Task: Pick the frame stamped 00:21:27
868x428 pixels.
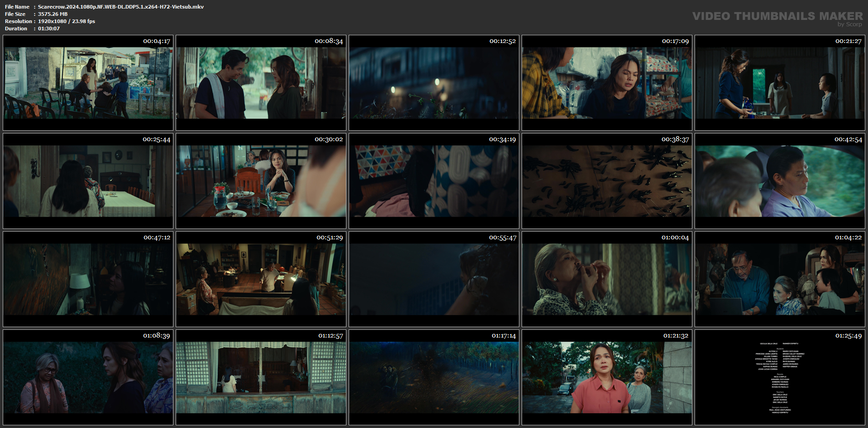Action: 780,83
